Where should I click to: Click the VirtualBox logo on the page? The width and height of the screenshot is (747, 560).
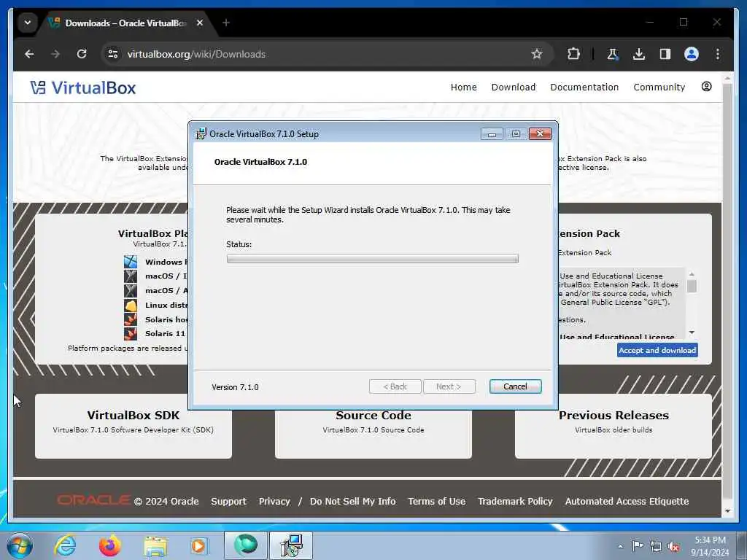tap(83, 87)
